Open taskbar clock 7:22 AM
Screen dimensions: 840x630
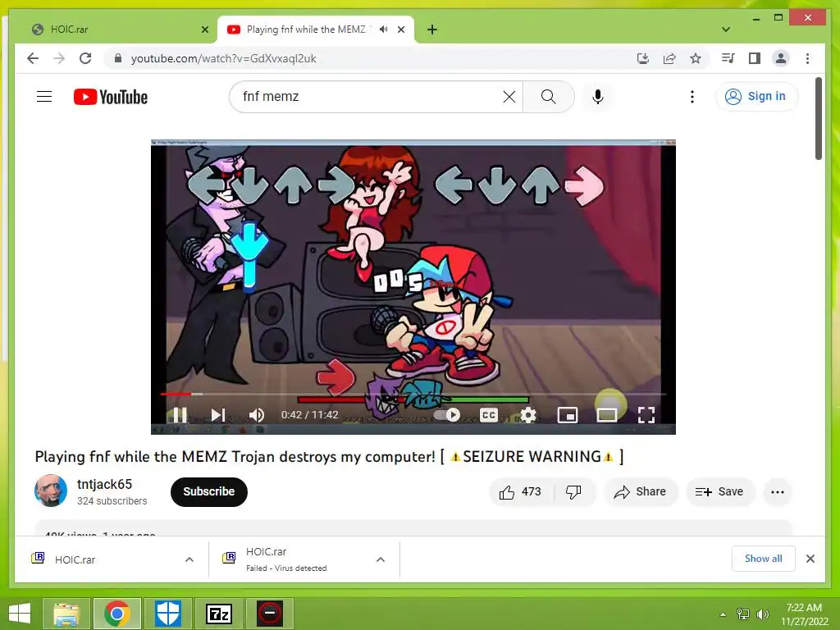pos(804,614)
